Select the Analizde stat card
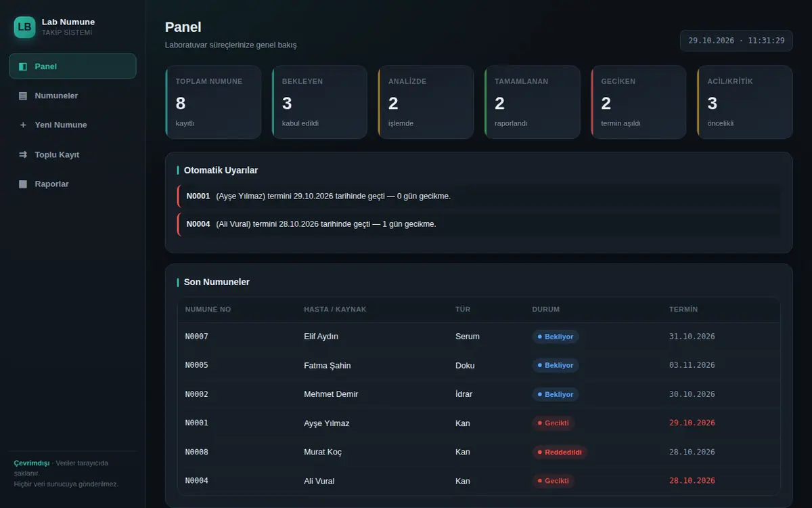Screen dimensions: 812x508 point(426,102)
